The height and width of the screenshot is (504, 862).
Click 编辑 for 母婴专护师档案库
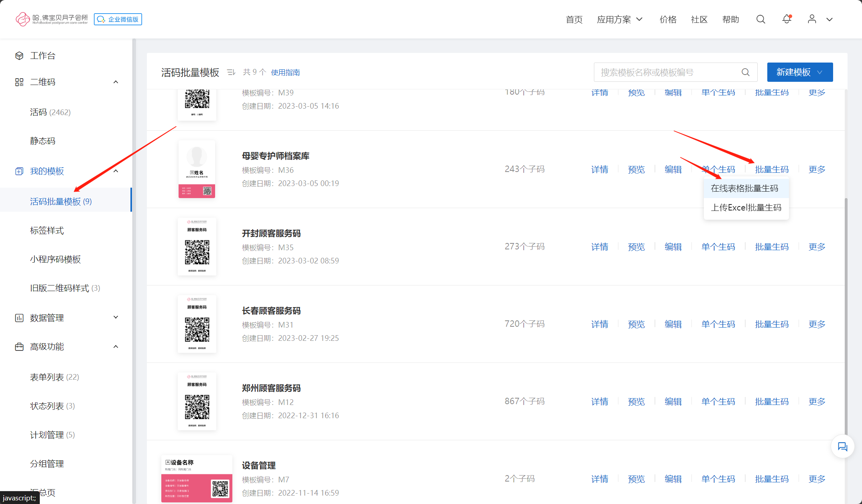click(x=673, y=170)
